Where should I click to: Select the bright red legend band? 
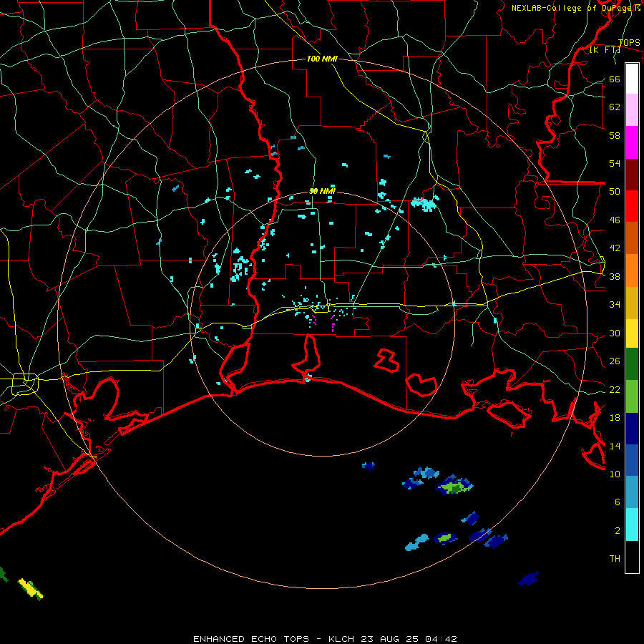point(632,206)
